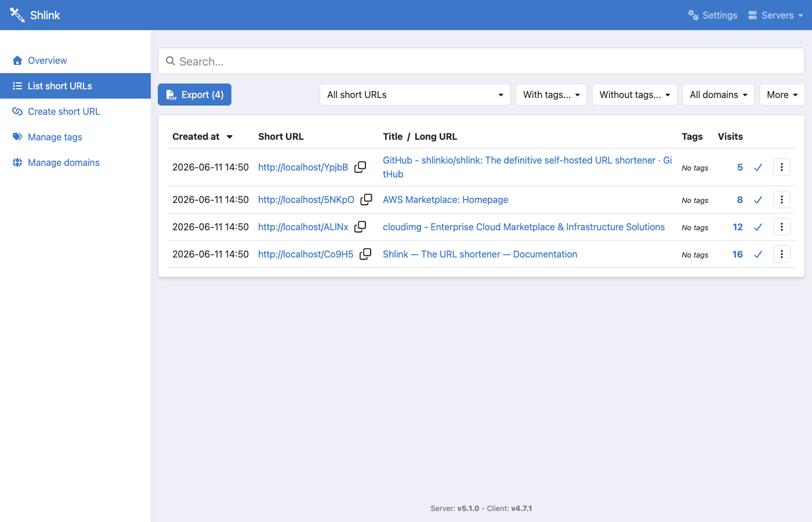The width and height of the screenshot is (812, 522).
Task: Click the search magnifier icon
Action: click(171, 61)
